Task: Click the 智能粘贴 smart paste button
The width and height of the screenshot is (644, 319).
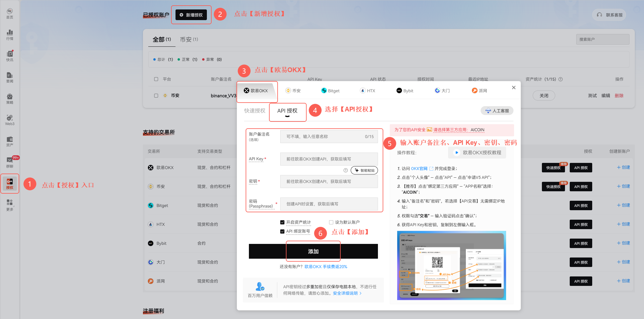Action: (x=364, y=170)
